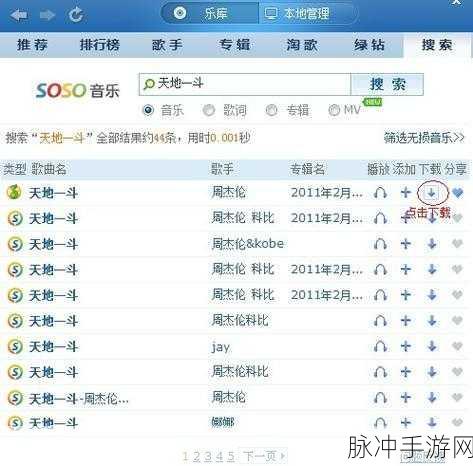Select the 专辑 radio button under search box

pos(271,110)
